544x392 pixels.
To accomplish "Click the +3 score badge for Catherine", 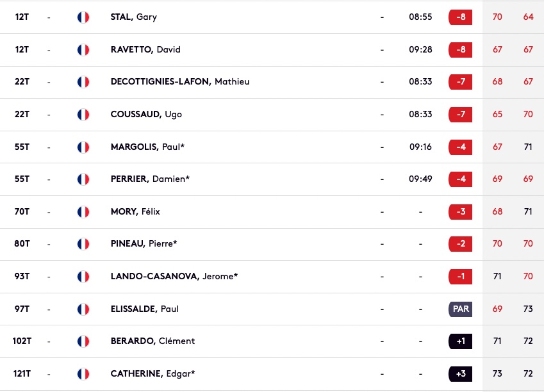I will (461, 374).
